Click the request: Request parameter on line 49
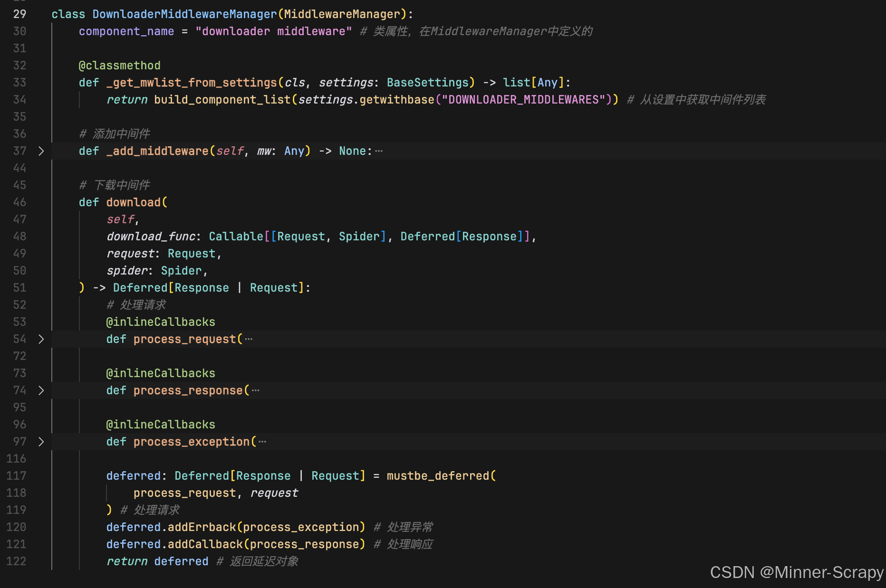The height and width of the screenshot is (588, 886). [x=161, y=254]
